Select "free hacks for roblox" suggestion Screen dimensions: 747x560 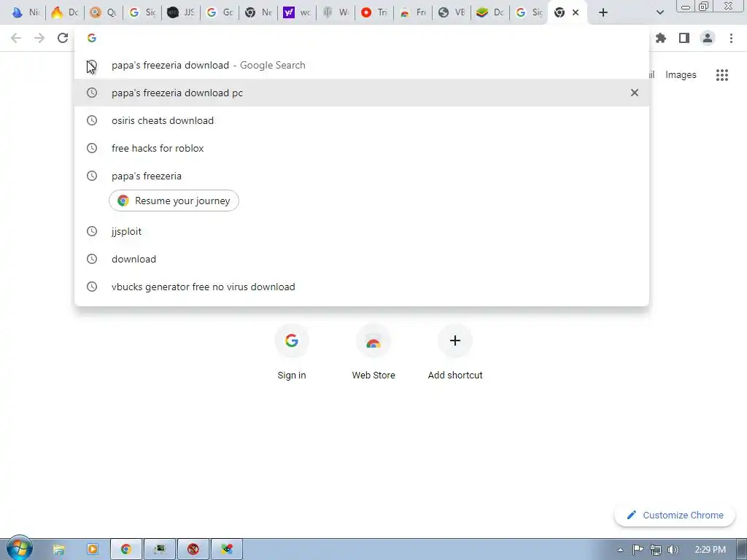pyautogui.click(x=362, y=148)
